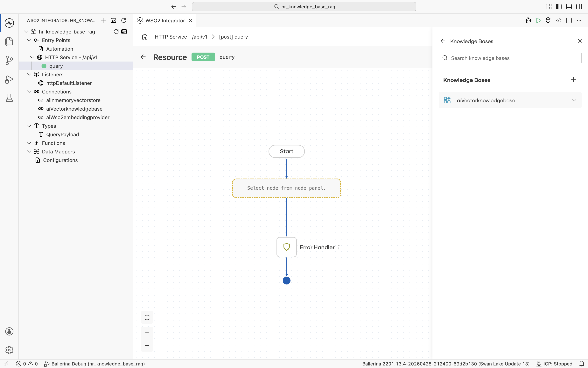Toggle the bottom panel layout icon
The height and width of the screenshot is (368, 588).
click(569, 7)
